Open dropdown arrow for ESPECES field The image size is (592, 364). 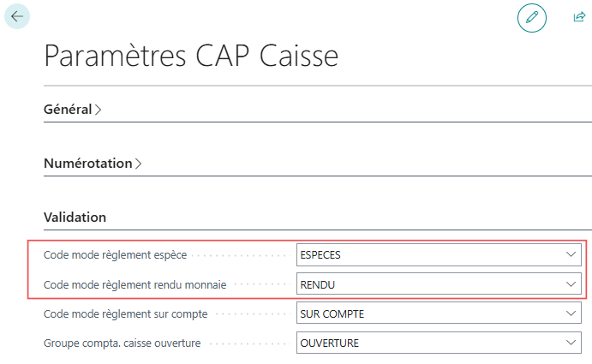pos(571,255)
